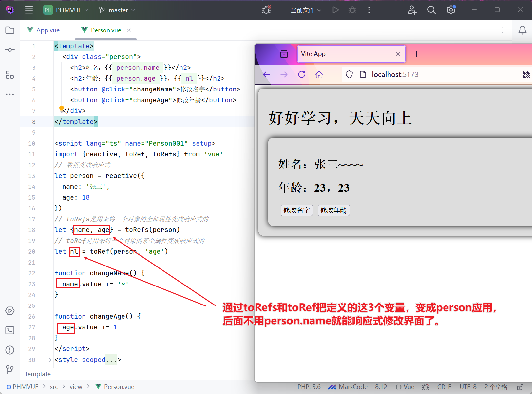532x394 pixels.
Task: Select view in navigation bar breadcrumb
Action: click(76, 387)
